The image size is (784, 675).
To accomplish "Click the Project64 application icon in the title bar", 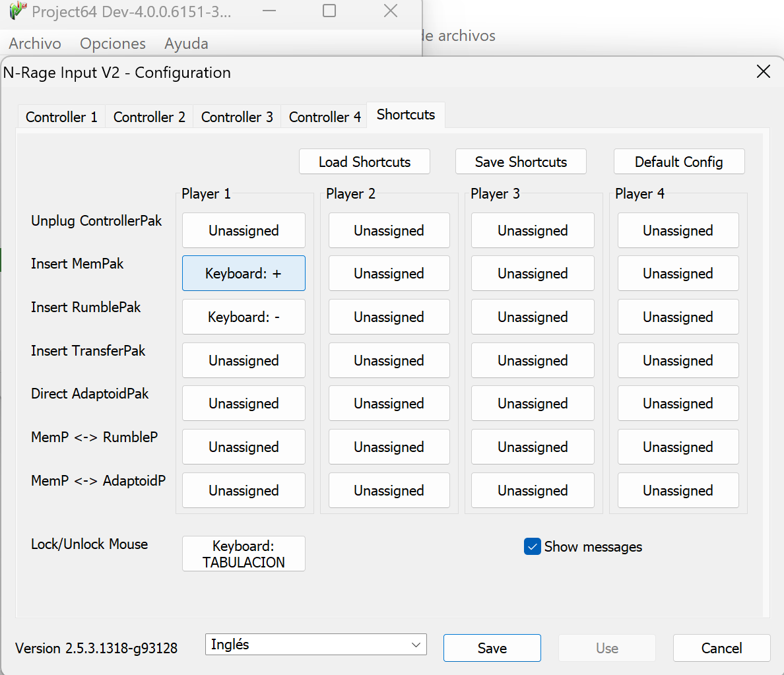I will pos(16,11).
